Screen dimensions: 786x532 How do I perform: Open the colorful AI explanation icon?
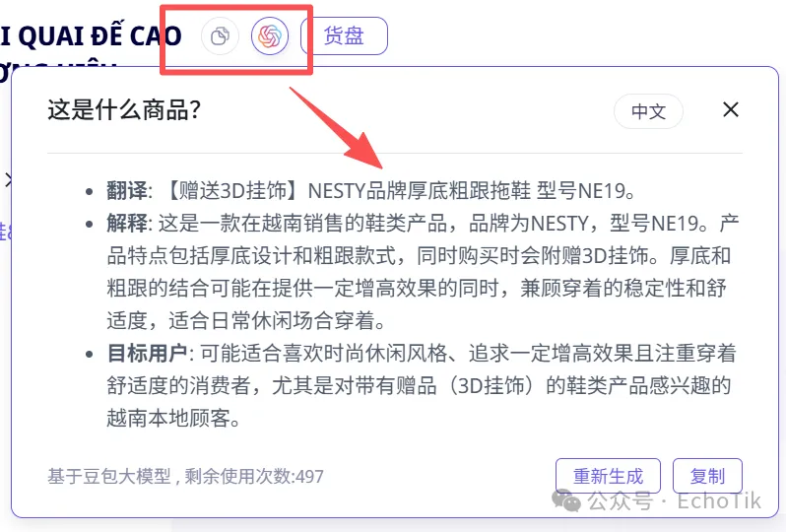(x=270, y=36)
